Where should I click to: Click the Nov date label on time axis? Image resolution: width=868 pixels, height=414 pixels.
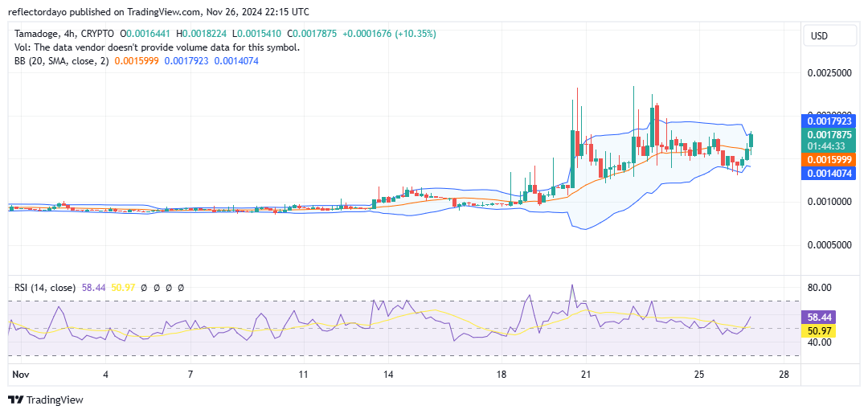[18, 374]
